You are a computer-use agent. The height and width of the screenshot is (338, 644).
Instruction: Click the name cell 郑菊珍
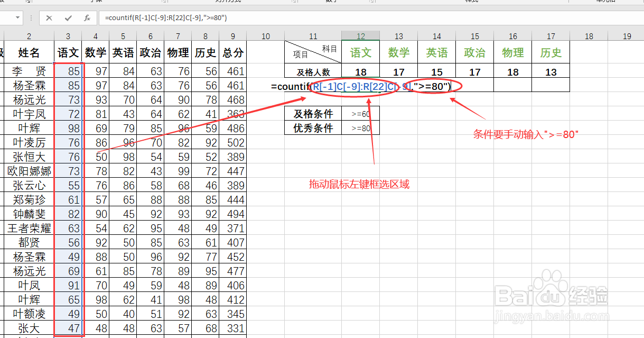click(x=29, y=199)
